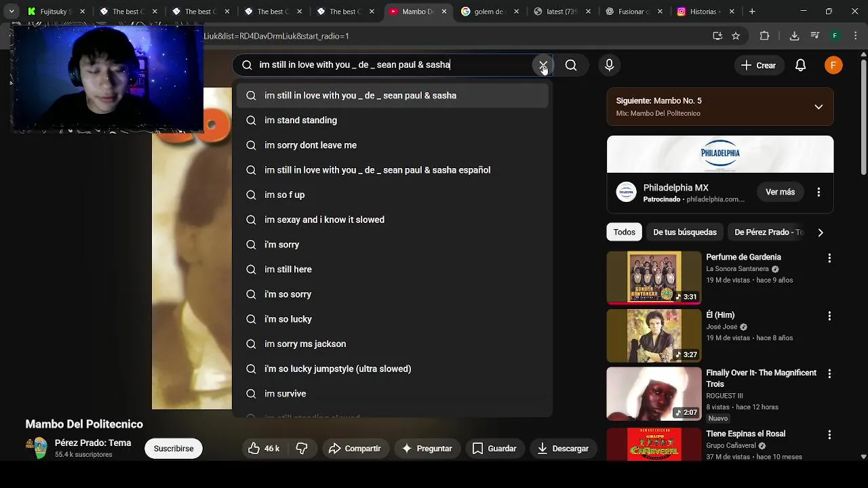
Task: Click the magnifier search submit button
Action: [x=571, y=65]
